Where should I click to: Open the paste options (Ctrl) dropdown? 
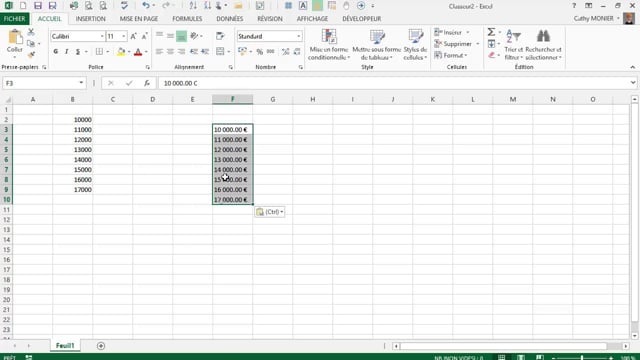270,212
